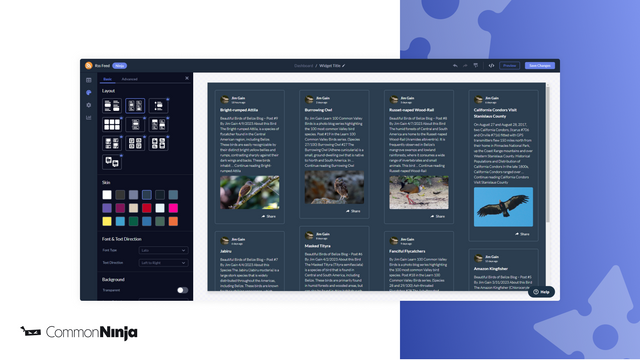Pick the dark gray skin swatch
The height and width of the screenshot is (360, 640).
click(120, 195)
